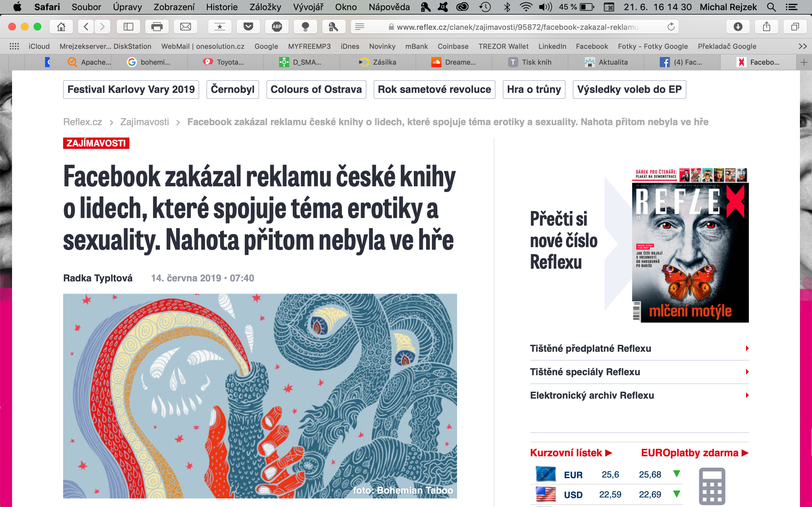812x507 pixels.
Task: Reload the page with refresh icon
Action: click(671, 27)
